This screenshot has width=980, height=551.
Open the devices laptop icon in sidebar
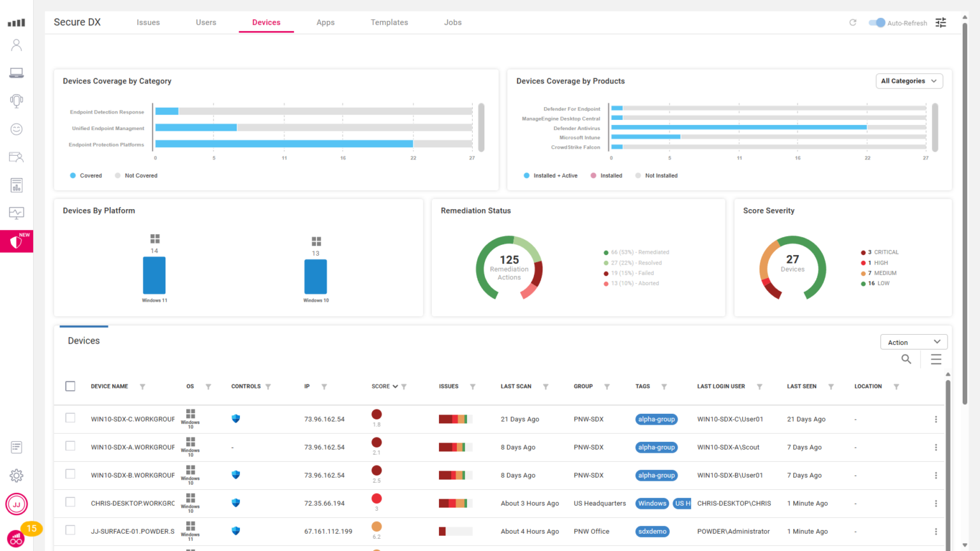[x=16, y=73]
